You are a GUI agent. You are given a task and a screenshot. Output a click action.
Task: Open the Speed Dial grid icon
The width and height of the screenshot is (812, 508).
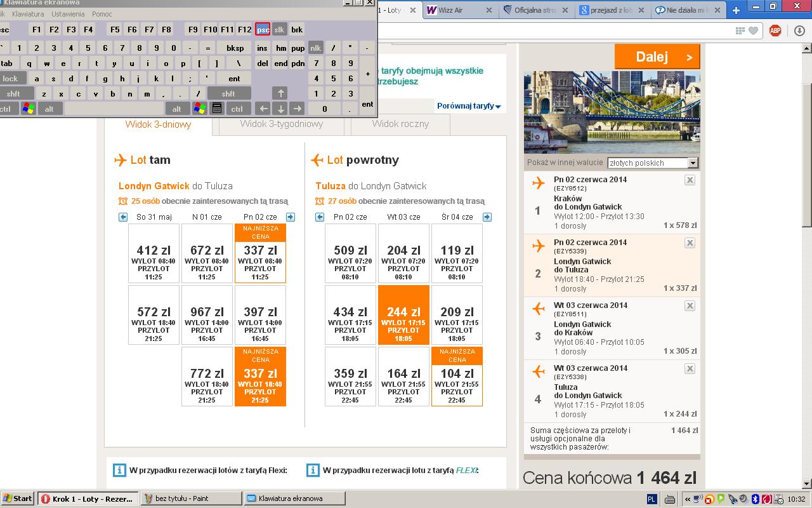click(x=740, y=30)
